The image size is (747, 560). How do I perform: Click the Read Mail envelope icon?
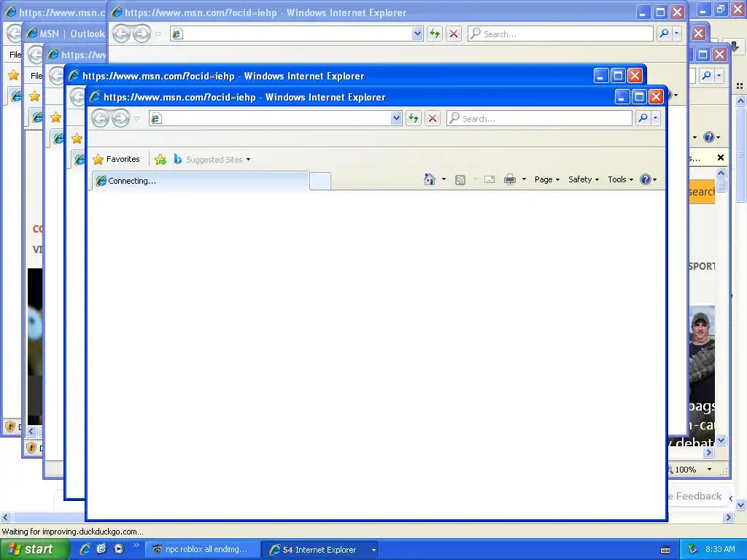(489, 179)
